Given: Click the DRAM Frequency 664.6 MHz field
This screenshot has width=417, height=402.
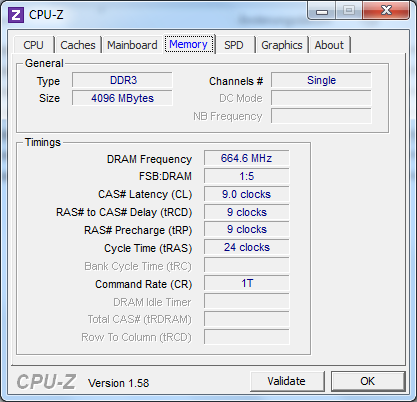Looking at the screenshot, I should [247, 158].
